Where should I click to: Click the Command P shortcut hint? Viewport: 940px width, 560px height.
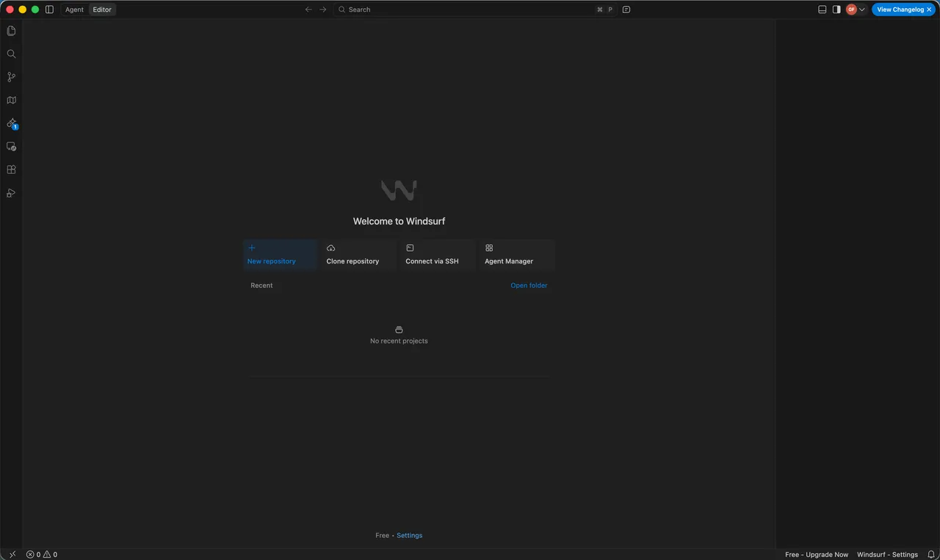pos(605,10)
